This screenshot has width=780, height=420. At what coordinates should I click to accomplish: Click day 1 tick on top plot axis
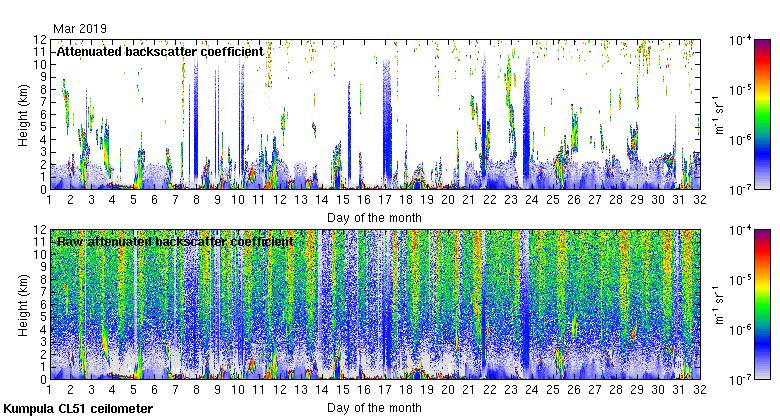49,201
